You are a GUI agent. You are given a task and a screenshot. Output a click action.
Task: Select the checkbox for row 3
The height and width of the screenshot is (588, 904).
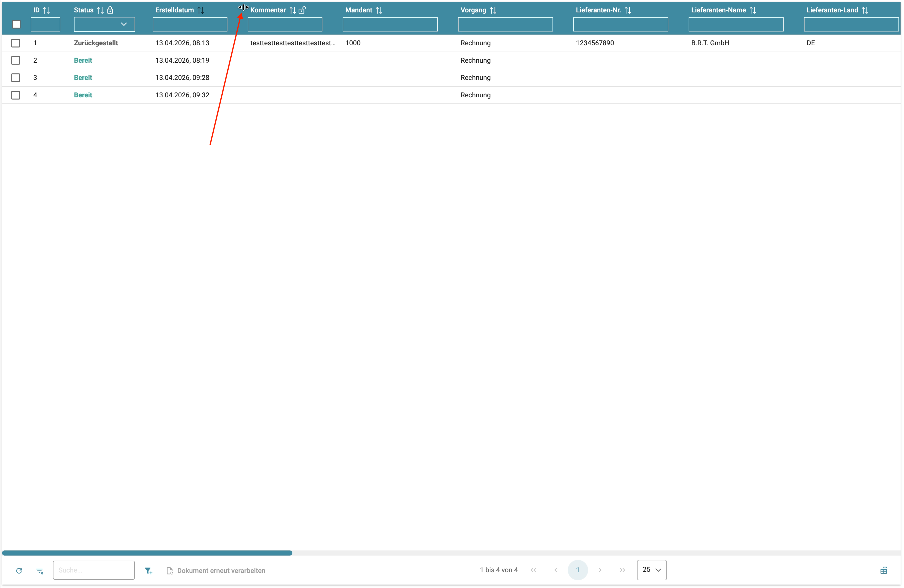click(16, 77)
